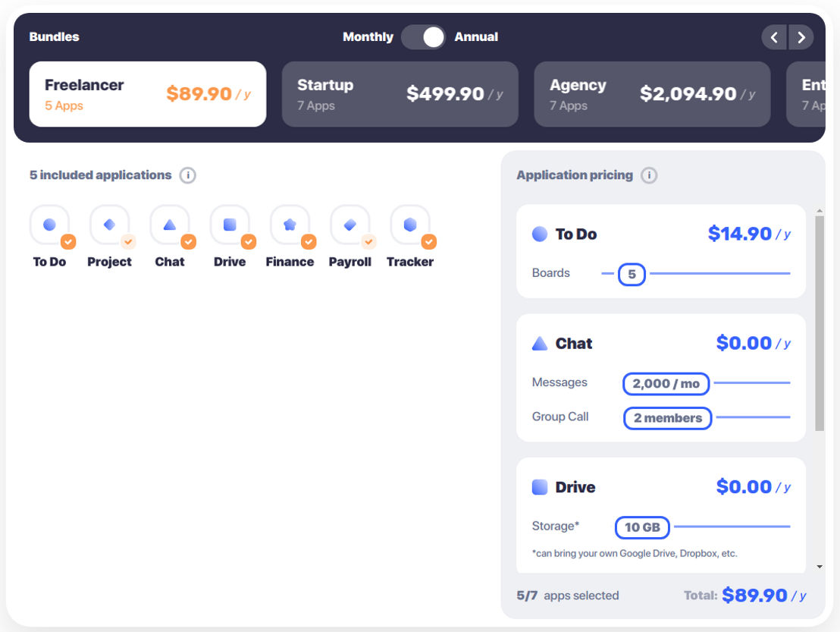Show previous bundles with left chevron
The image size is (840, 632).
click(x=774, y=37)
